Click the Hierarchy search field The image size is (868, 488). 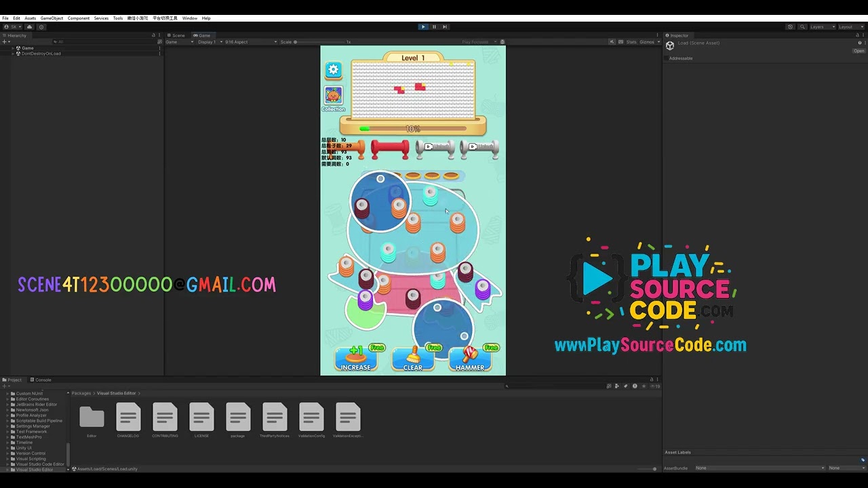point(105,42)
